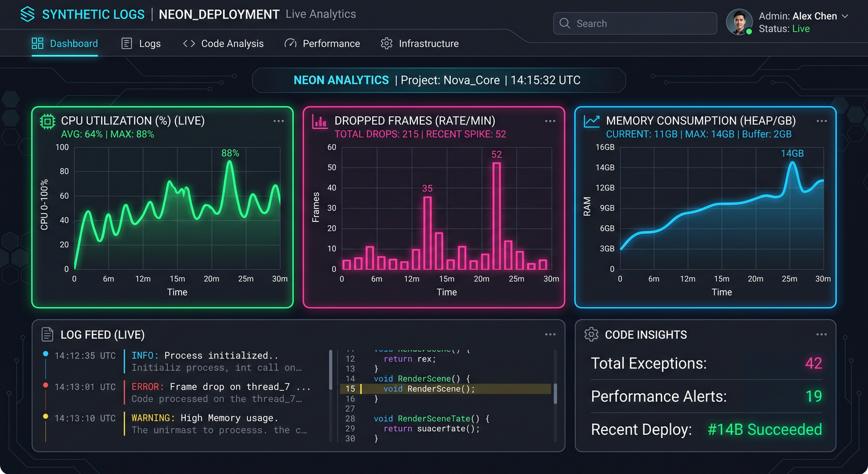Click the trend line icon on Memory Consumption card

coord(591,122)
